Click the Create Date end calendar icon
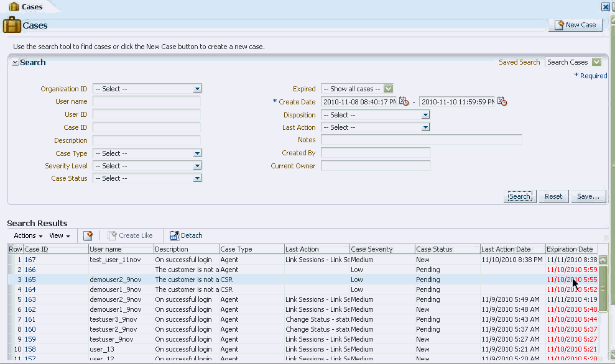Image resolution: width=615 pixels, height=364 pixels. click(502, 101)
